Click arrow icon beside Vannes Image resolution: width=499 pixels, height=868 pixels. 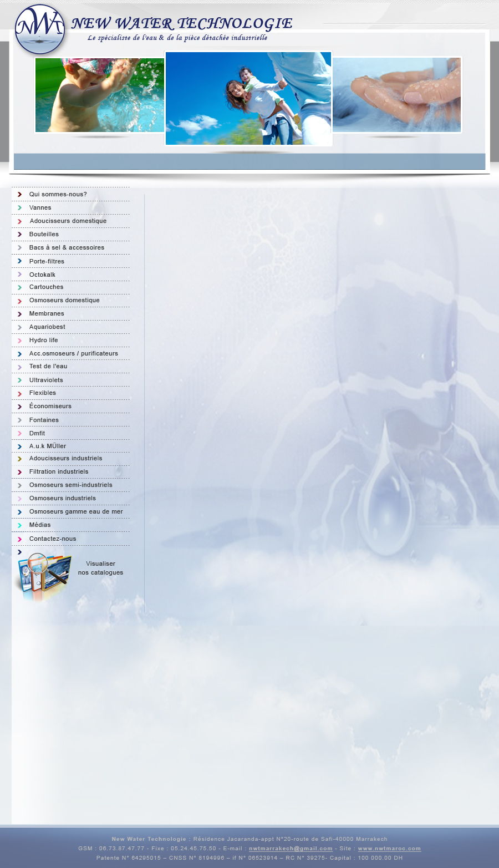coord(19,208)
